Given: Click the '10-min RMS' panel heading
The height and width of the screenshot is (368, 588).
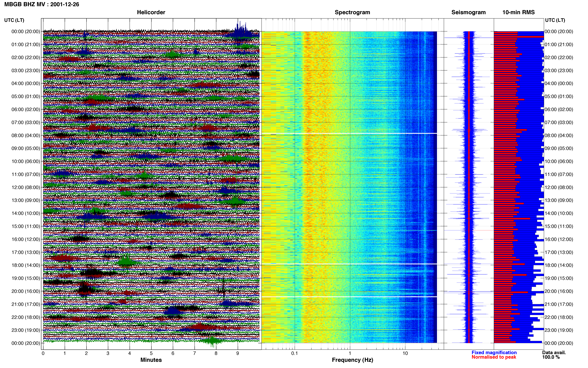Looking at the screenshot, I should point(518,12).
